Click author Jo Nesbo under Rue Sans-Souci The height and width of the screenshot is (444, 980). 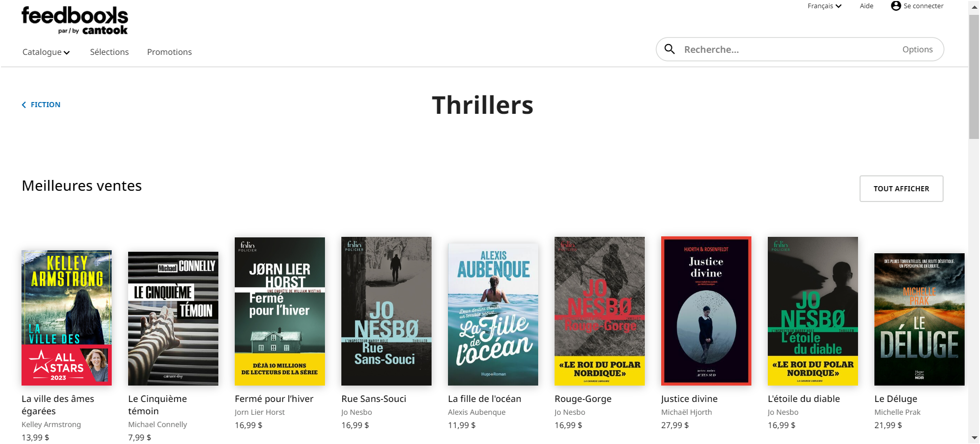coord(357,412)
